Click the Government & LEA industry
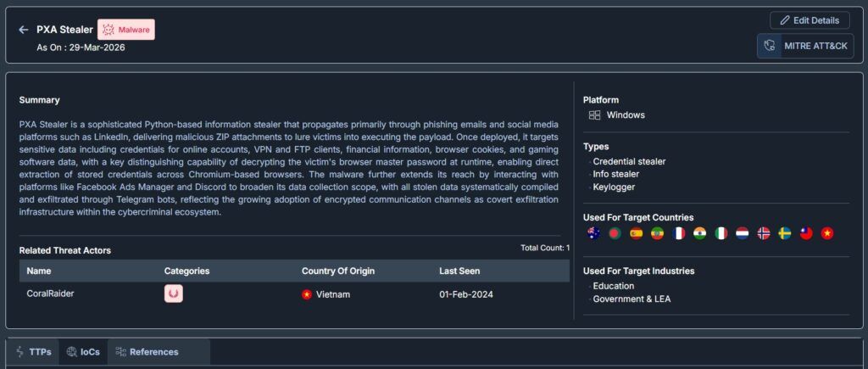The image size is (868, 369). tap(632, 299)
